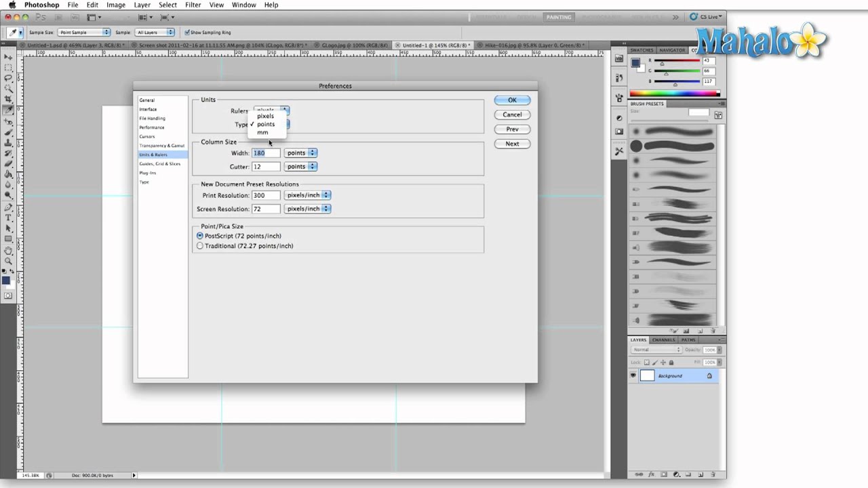Screen dimensions: 868x488
Task: Open the Screen Resolution units dropdown
Action: click(x=307, y=209)
